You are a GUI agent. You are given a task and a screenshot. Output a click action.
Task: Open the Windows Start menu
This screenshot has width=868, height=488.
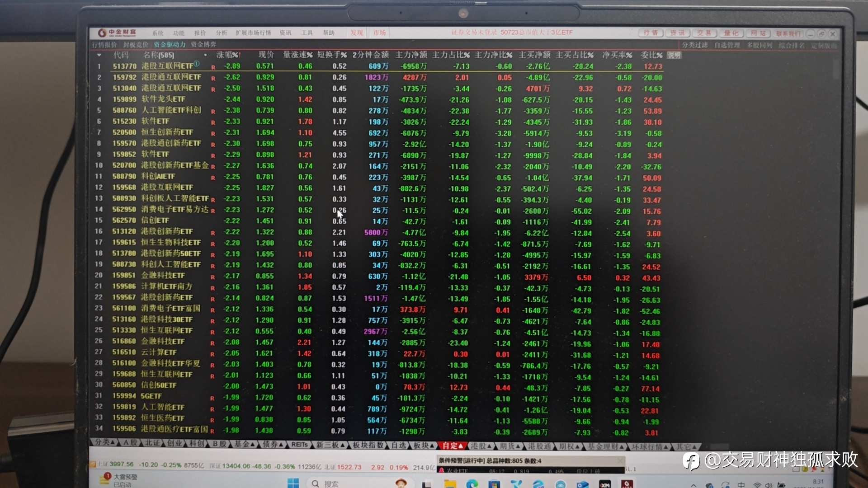tap(293, 483)
